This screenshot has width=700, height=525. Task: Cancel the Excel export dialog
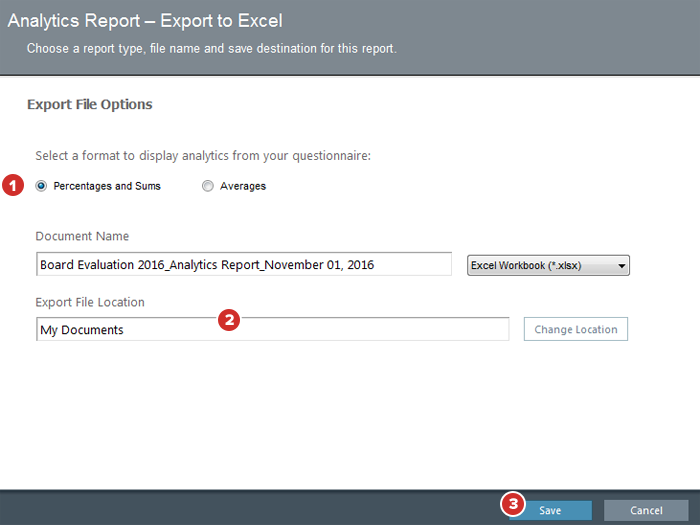646,510
